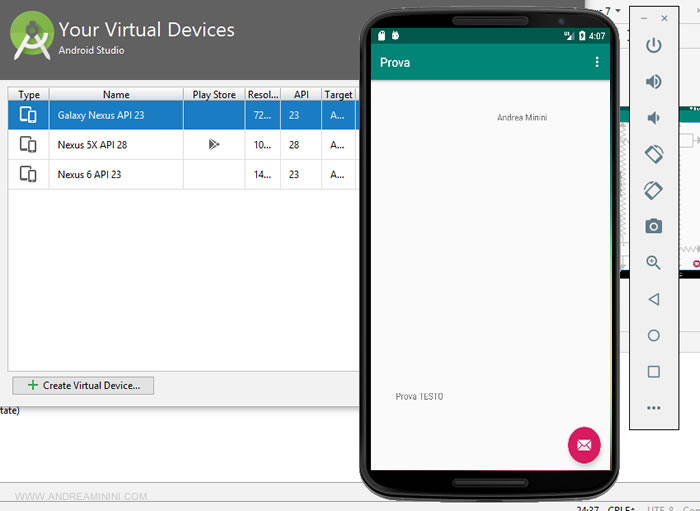Click resolution cell 14... for Nexus 6
The width and height of the screenshot is (700, 511).
pos(262,174)
